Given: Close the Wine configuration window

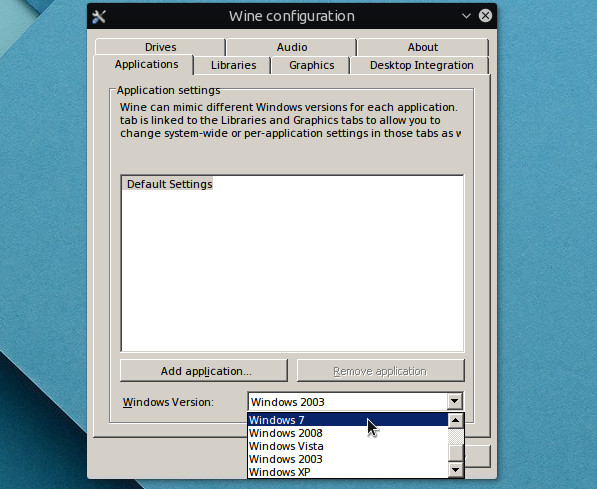Looking at the screenshot, I should (485, 16).
